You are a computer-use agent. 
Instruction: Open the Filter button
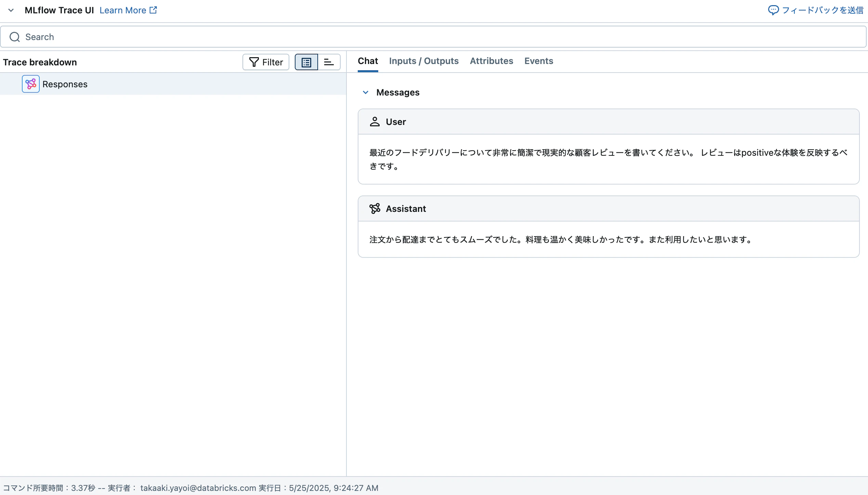266,62
